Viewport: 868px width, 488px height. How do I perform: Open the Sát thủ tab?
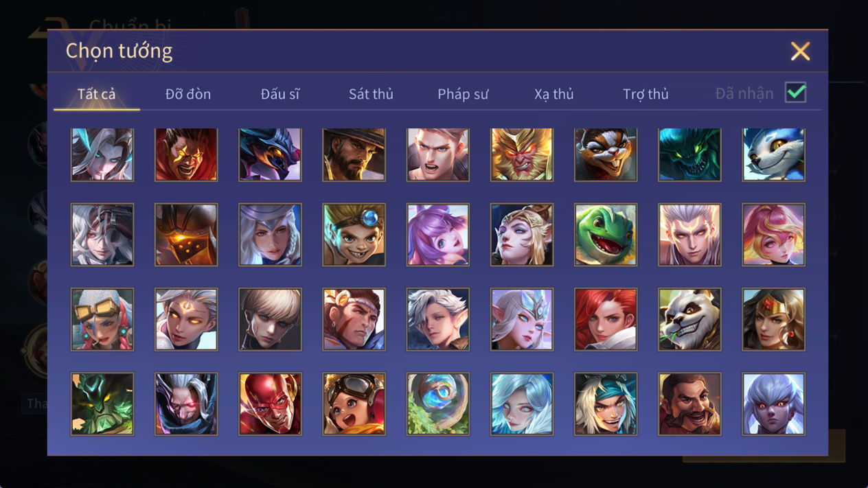tap(371, 94)
